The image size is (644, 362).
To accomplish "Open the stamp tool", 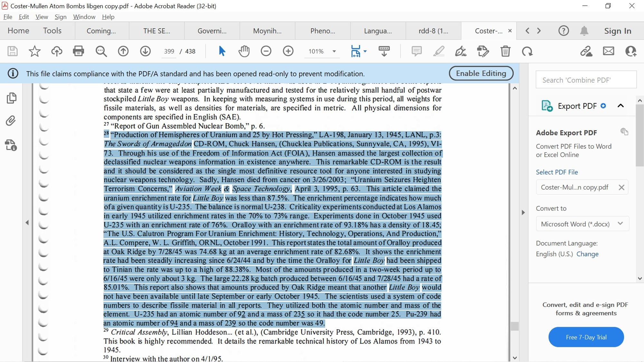I will pos(483,51).
